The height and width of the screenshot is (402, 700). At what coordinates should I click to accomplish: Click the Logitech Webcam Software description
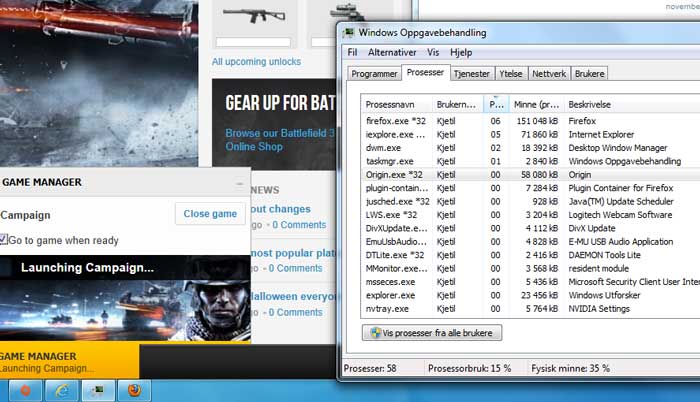tap(620, 215)
